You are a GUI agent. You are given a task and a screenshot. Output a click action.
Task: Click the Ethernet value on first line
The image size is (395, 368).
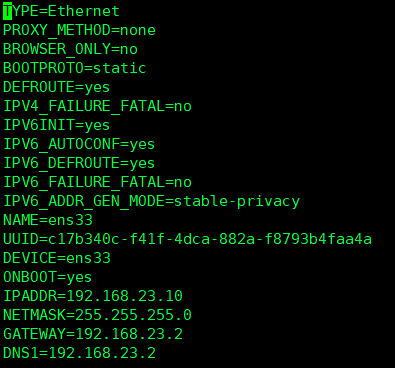(84, 11)
